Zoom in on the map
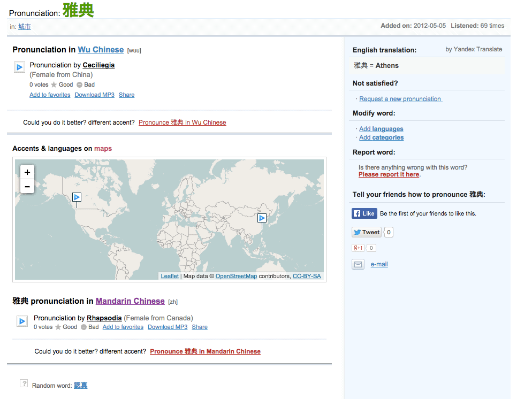 27,172
